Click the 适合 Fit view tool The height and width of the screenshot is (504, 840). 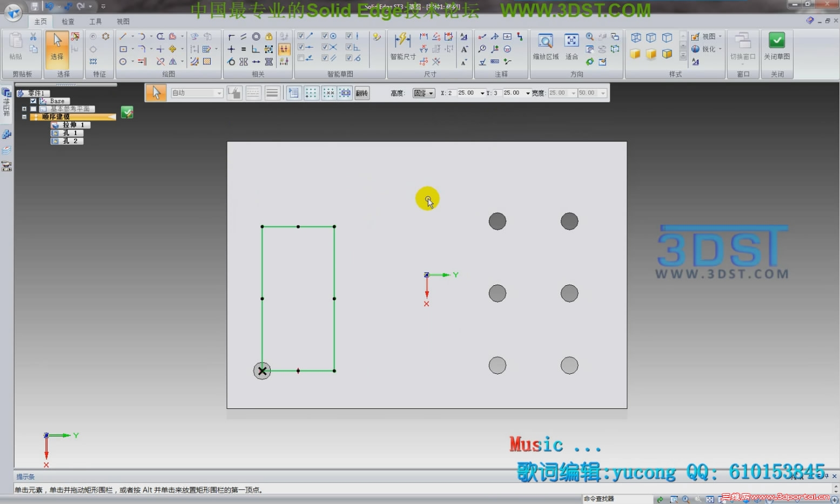(x=572, y=46)
